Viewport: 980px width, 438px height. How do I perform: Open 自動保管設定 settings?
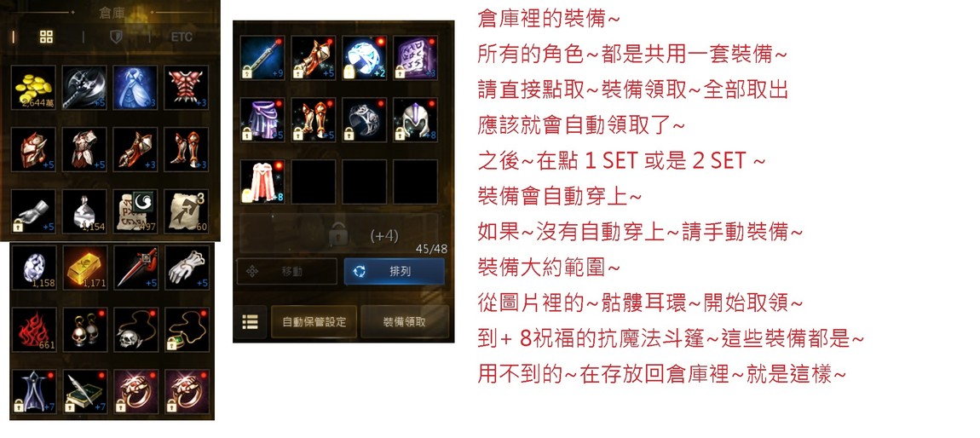[x=314, y=322]
